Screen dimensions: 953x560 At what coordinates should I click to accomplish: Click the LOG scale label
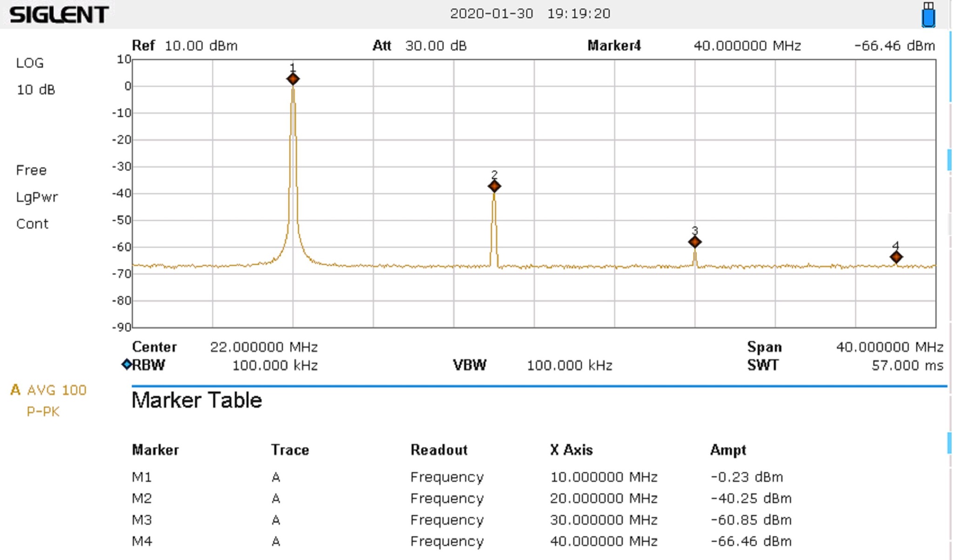(x=30, y=63)
